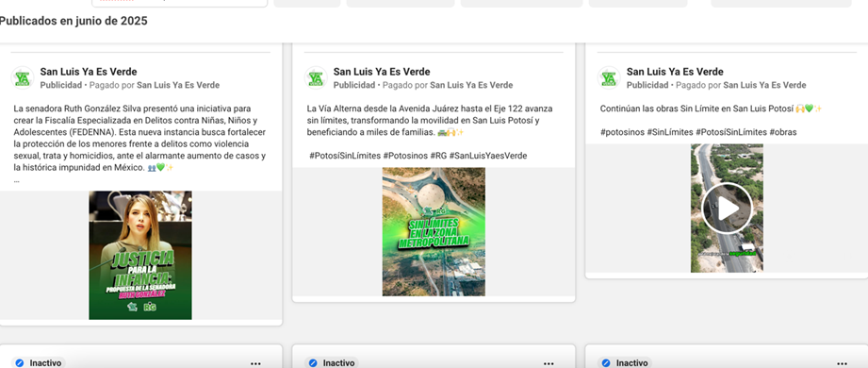868x368 pixels.
Task: Click the search field at the top left
Action: tap(179, 3)
